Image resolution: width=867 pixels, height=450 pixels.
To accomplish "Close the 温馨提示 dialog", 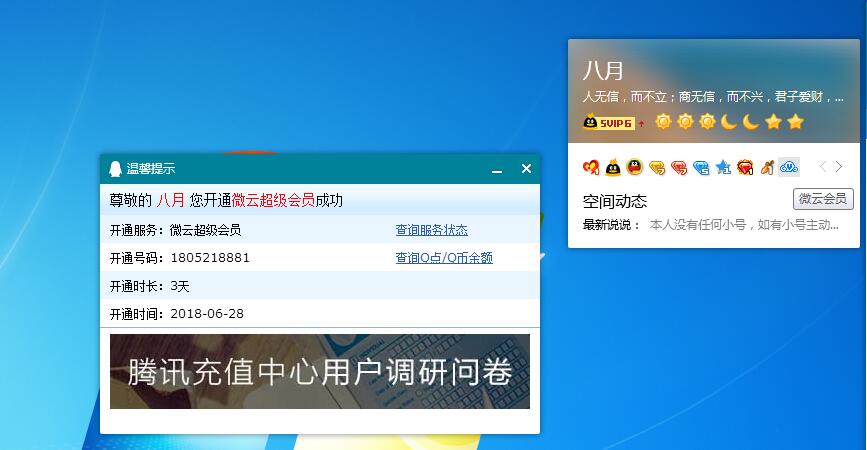I will pos(526,169).
